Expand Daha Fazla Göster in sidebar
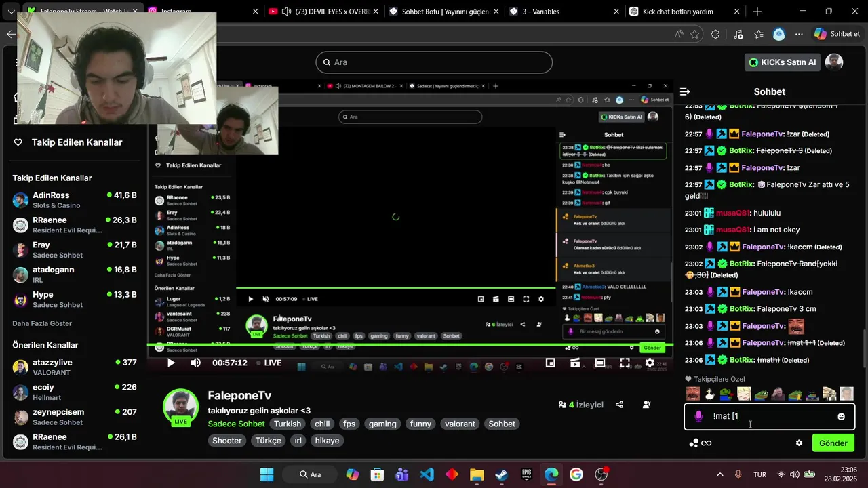868x488 pixels. point(42,323)
